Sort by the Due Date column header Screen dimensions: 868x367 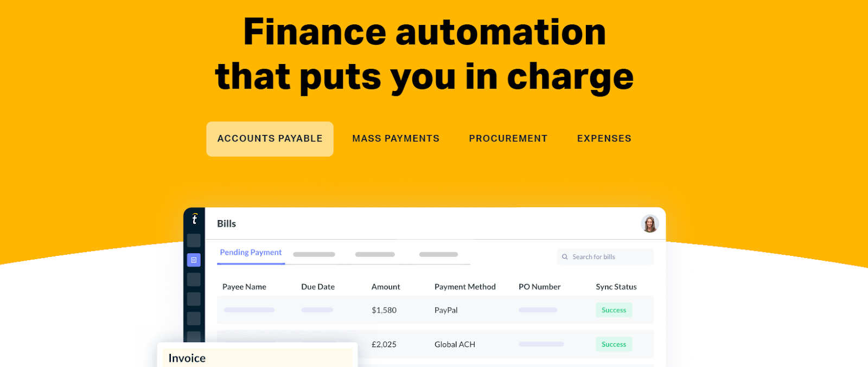click(318, 287)
